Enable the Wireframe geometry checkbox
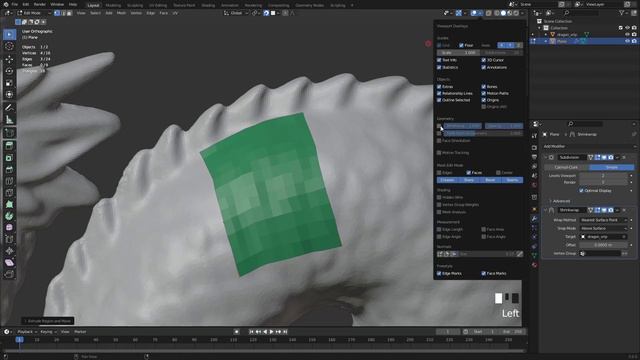The image size is (640, 360). [439, 126]
